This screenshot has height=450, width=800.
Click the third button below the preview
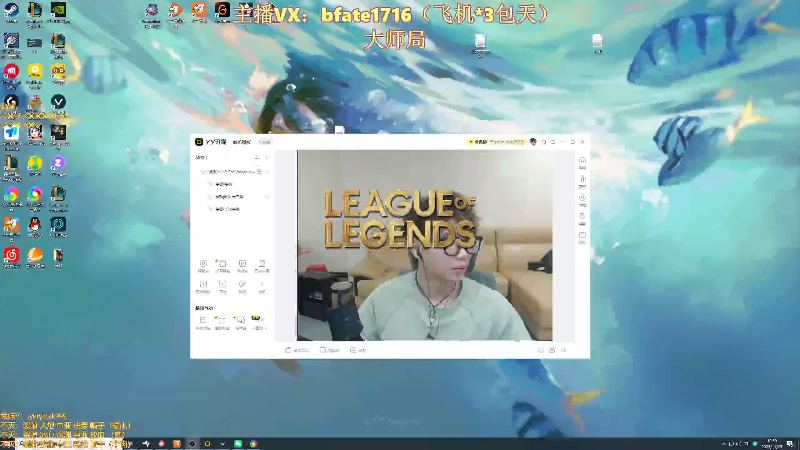[358, 350]
